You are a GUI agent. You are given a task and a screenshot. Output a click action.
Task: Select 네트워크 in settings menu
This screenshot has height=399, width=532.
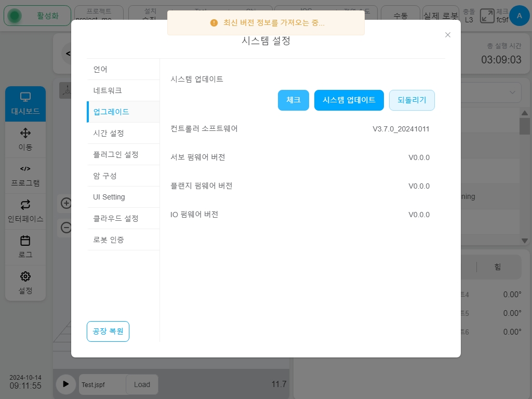pos(124,90)
